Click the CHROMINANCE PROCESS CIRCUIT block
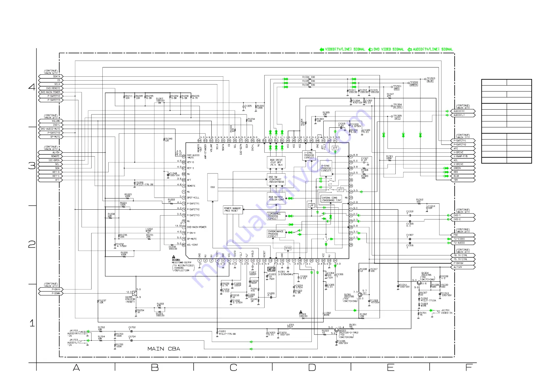Screen dimensions: 560x392 276,234
